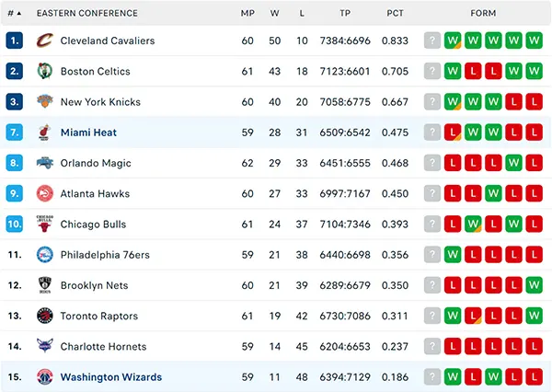Viewport: 552px width, 392px height.
Task: Click the '?' form badge in Chicago Bulls row
Action: (x=432, y=224)
